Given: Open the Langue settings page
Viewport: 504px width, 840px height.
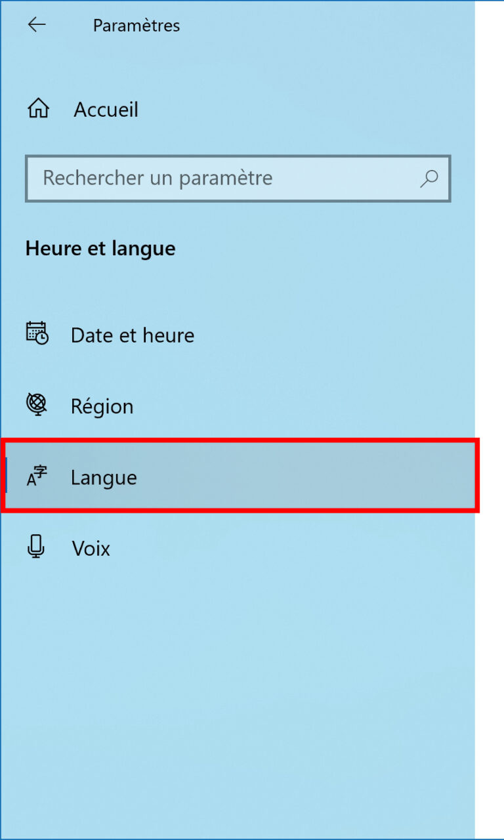Looking at the screenshot, I should click(x=104, y=477).
